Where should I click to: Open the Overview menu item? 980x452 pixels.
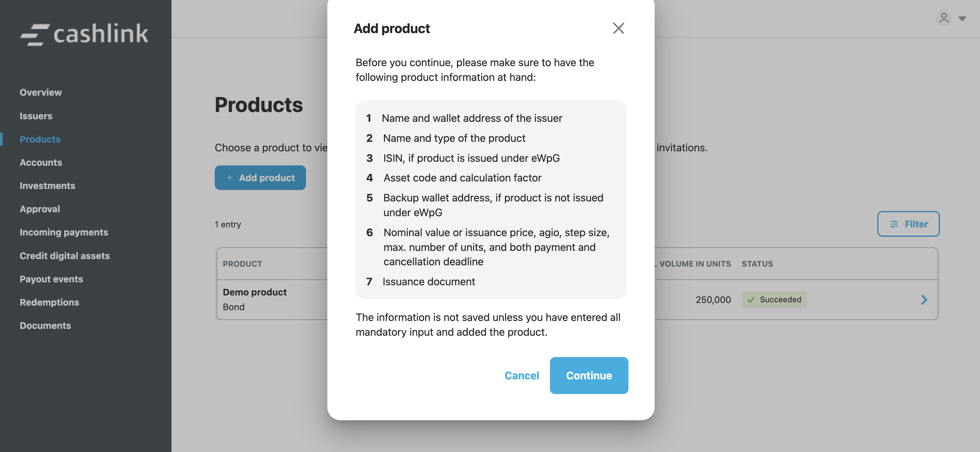(x=41, y=93)
